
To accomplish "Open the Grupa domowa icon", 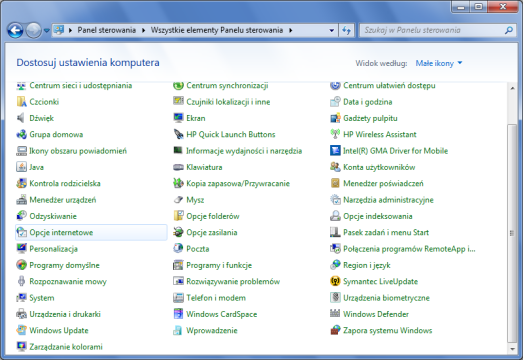I will [21, 134].
